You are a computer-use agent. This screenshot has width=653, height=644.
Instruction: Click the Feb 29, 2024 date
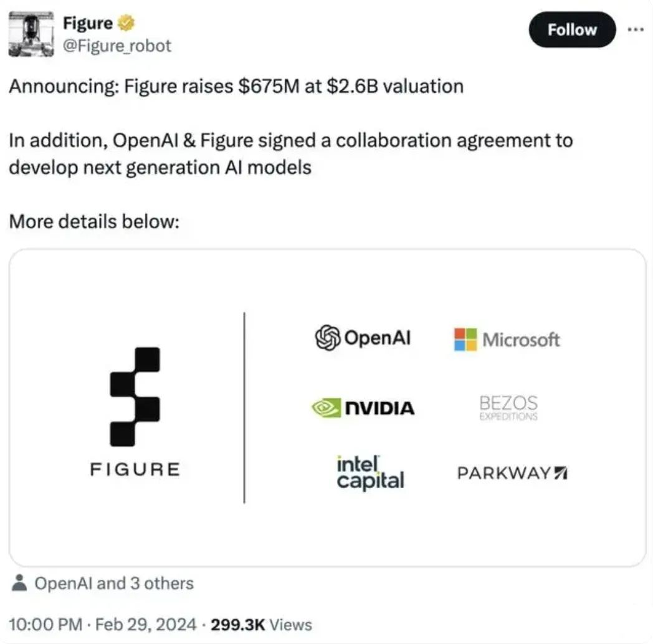pos(146,625)
